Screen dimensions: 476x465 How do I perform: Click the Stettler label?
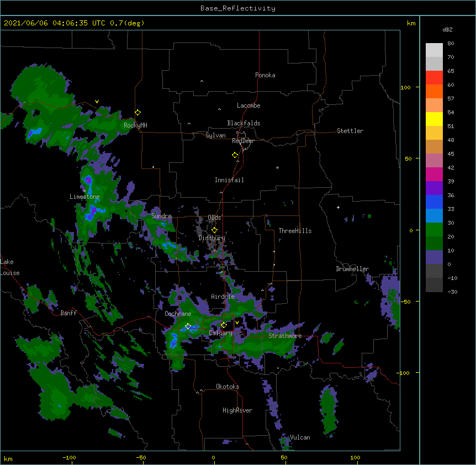pyautogui.click(x=350, y=131)
